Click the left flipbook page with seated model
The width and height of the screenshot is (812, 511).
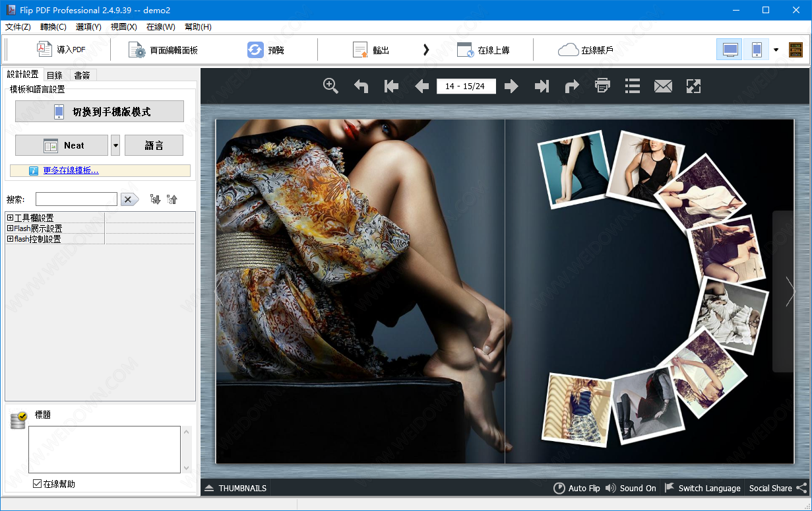360,291
